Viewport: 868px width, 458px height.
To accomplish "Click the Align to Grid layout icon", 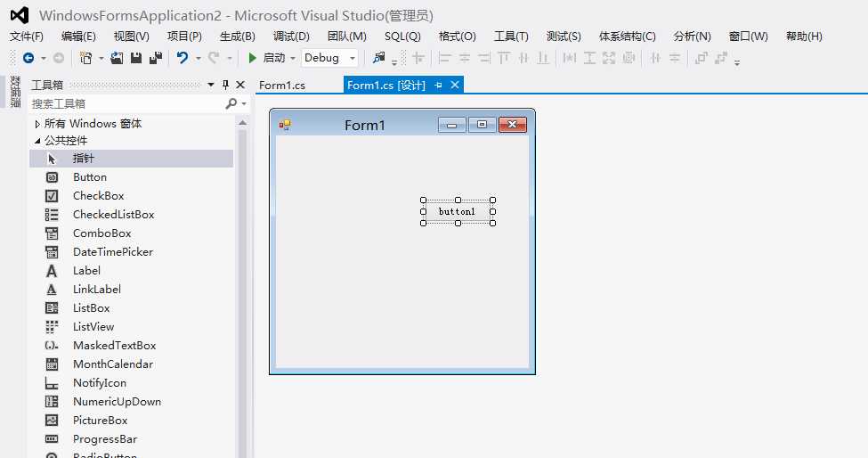I will pyautogui.click(x=418, y=58).
